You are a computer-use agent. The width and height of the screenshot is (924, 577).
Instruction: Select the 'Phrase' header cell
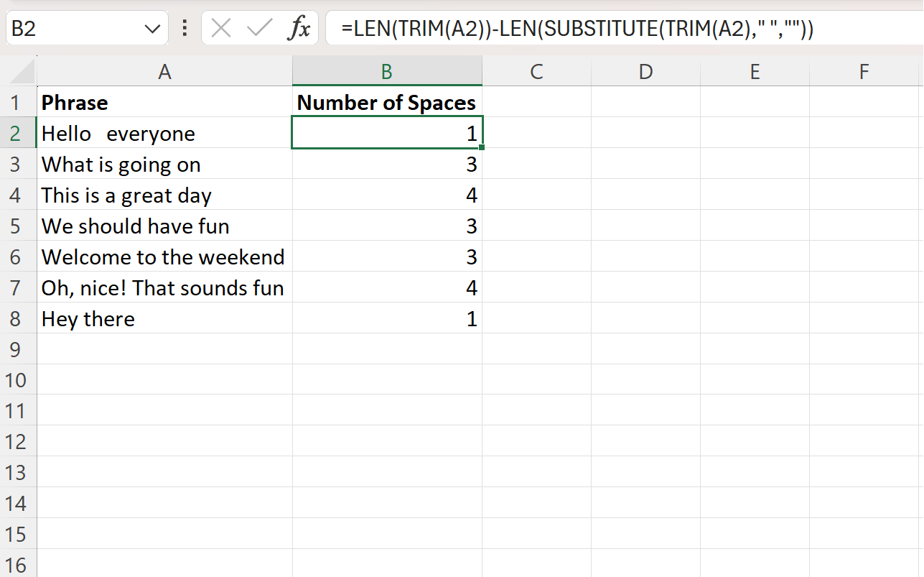[164, 102]
